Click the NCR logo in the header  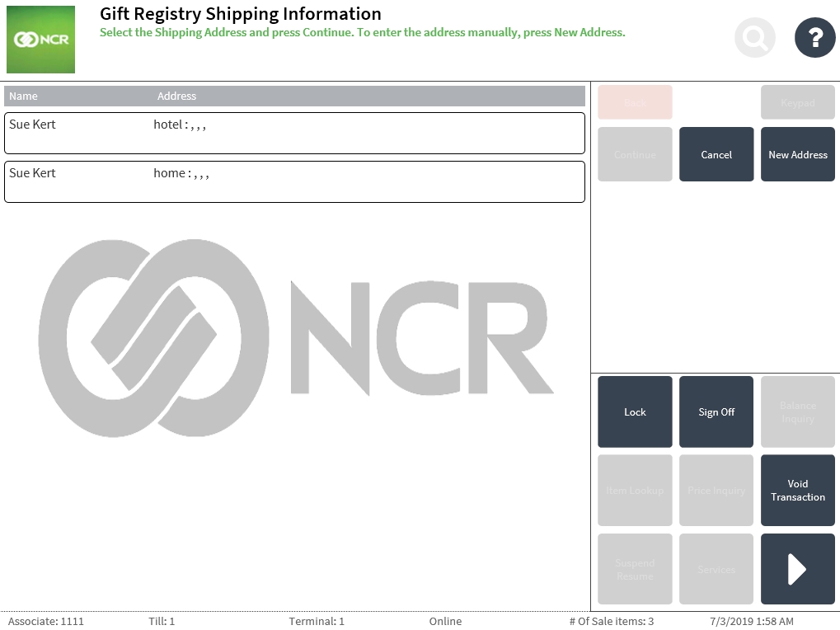[40, 40]
